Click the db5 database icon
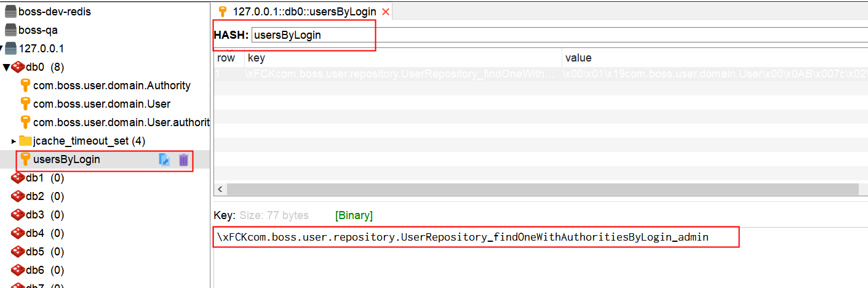This screenshot has width=868, height=288. tap(18, 252)
